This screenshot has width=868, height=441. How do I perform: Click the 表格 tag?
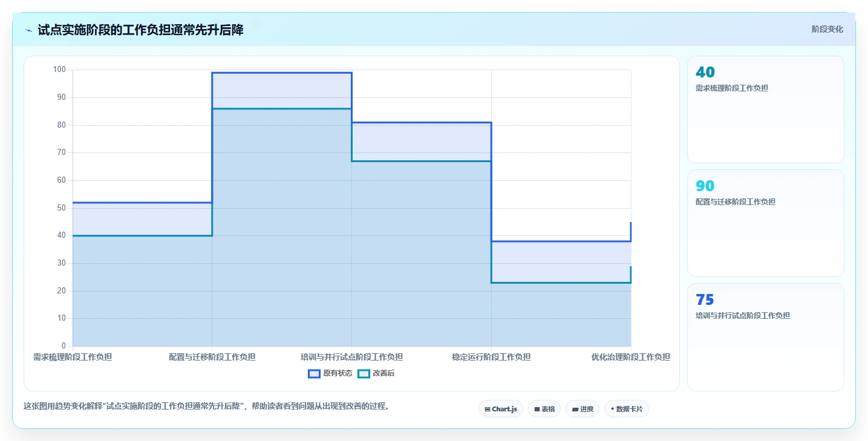(544, 409)
